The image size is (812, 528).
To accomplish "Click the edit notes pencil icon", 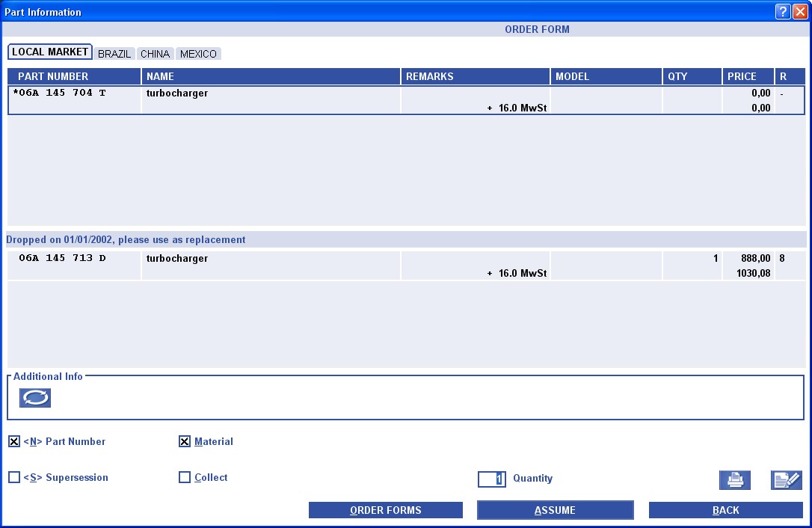I will pyautogui.click(x=786, y=480).
